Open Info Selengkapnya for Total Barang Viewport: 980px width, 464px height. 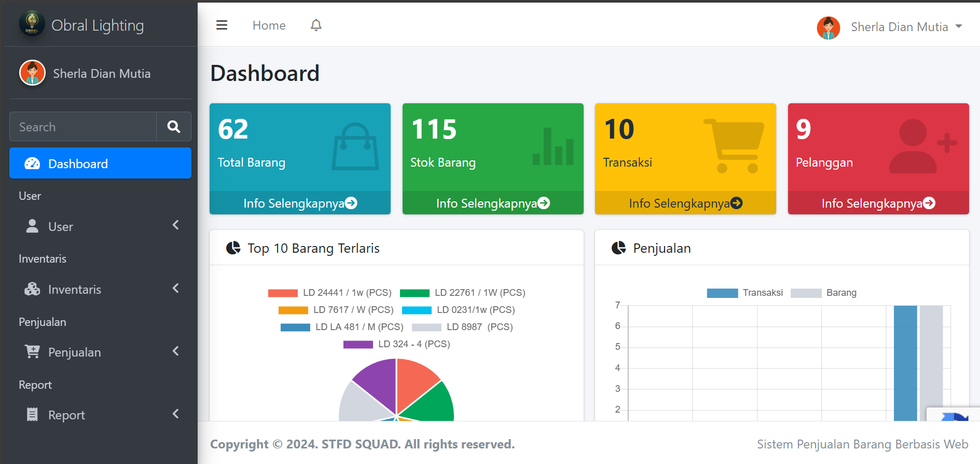(300, 203)
